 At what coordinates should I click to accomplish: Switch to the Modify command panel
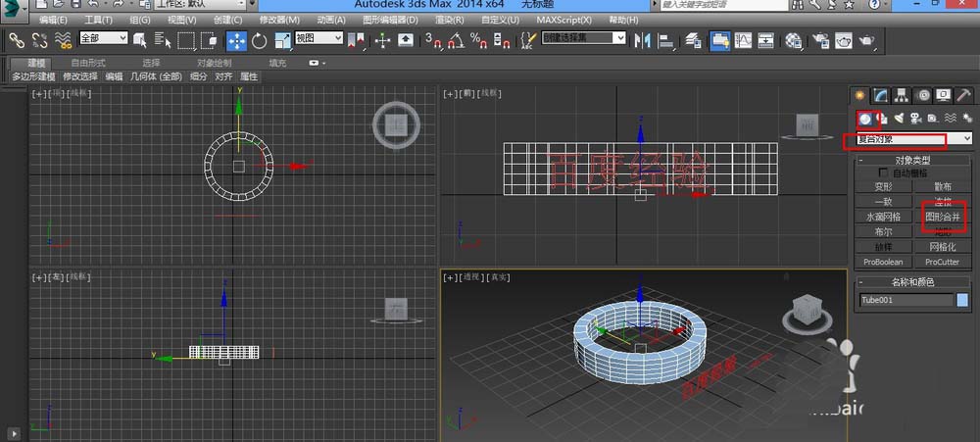[x=881, y=95]
